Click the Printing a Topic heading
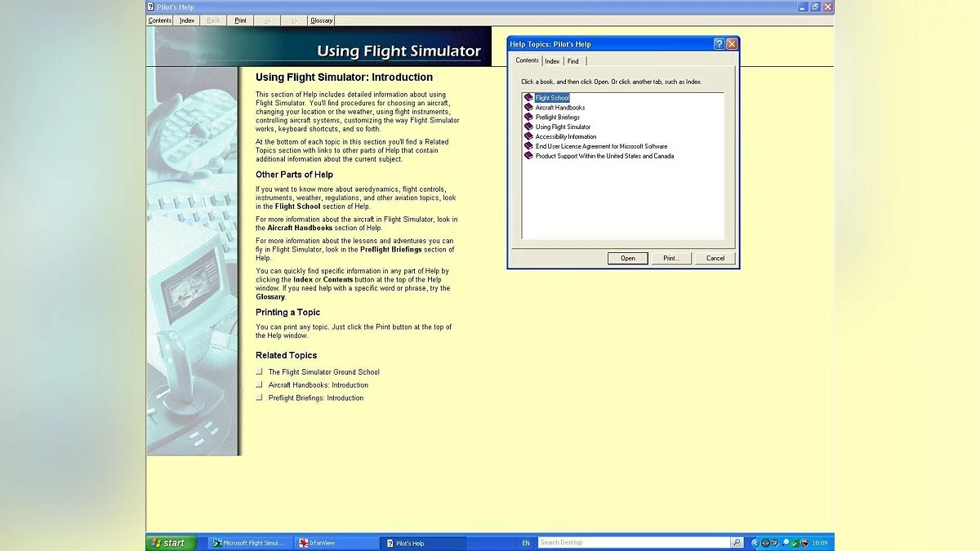980x551 pixels. click(x=287, y=313)
